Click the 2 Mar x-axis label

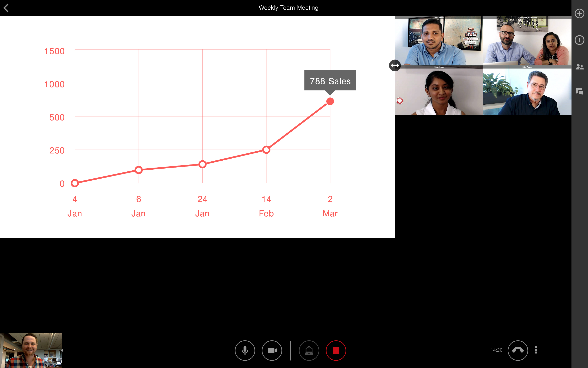330,206
